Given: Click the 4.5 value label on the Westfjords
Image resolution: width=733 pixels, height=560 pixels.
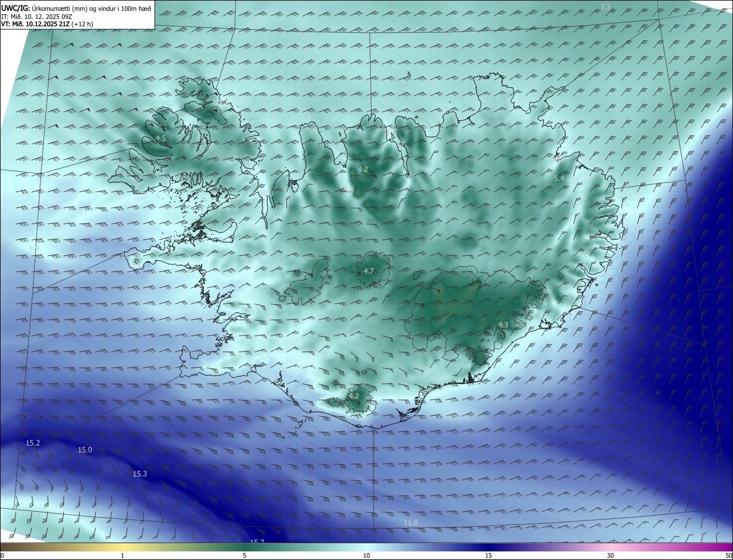Looking at the screenshot, I should [x=161, y=139].
